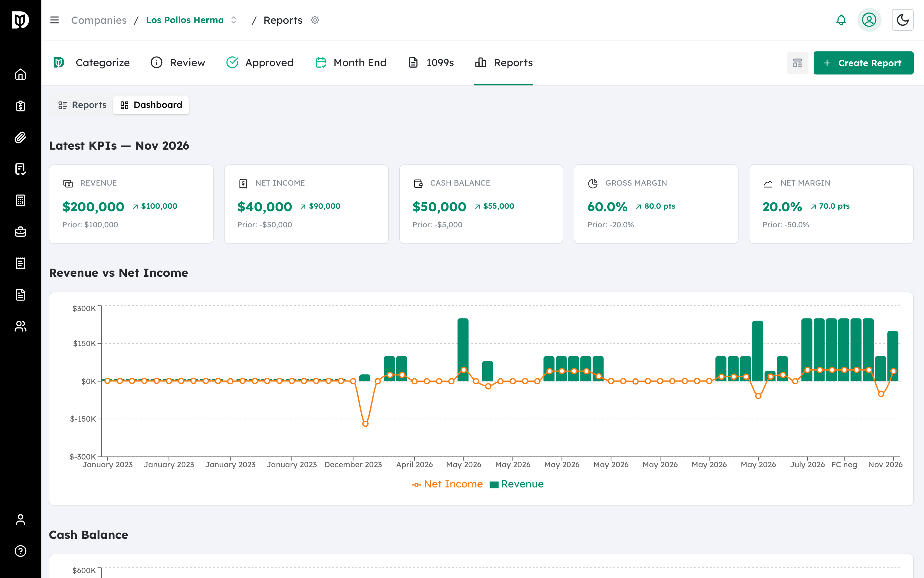Click the Prior: -$5,000 text

pyautogui.click(x=437, y=225)
